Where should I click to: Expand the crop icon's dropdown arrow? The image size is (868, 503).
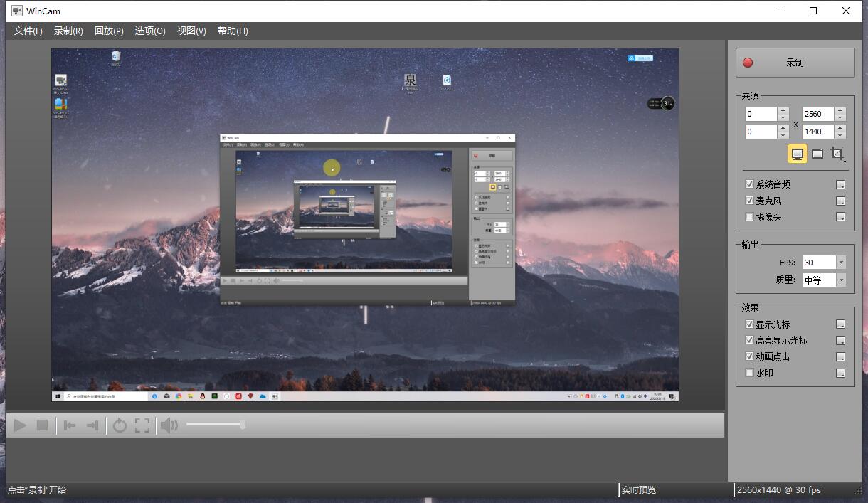(845, 161)
